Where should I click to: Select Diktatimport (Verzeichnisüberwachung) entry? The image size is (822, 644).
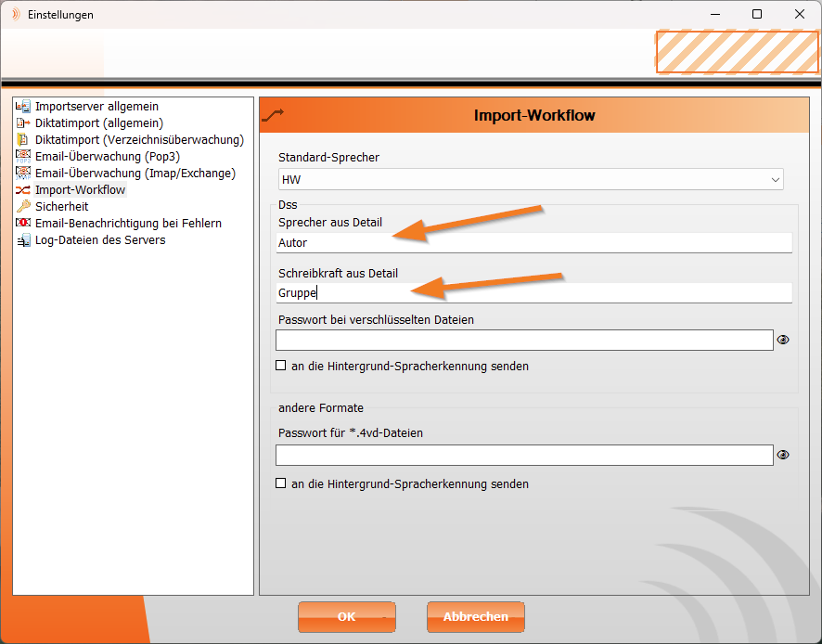(139, 140)
